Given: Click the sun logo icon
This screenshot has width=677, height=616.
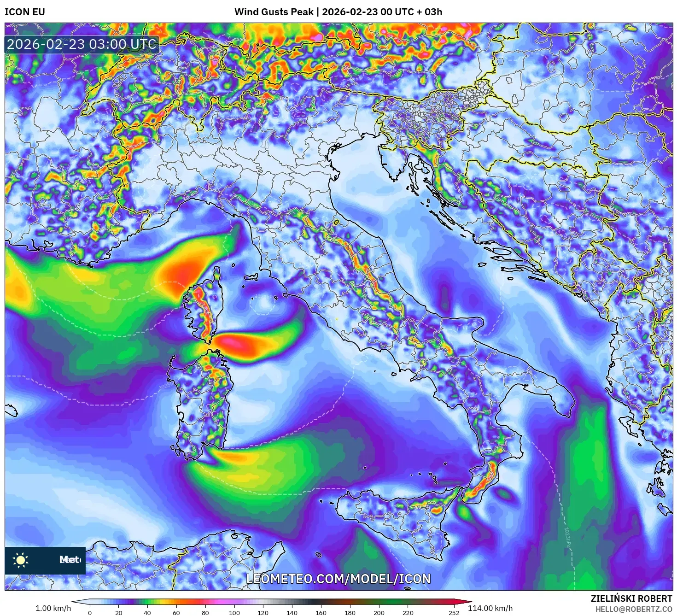Looking at the screenshot, I should point(21,560).
